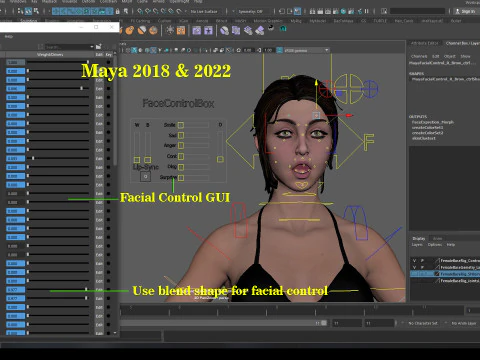480x360 pixels.
Task: Select the FacialExpression_Morph output node
Action: [433, 122]
